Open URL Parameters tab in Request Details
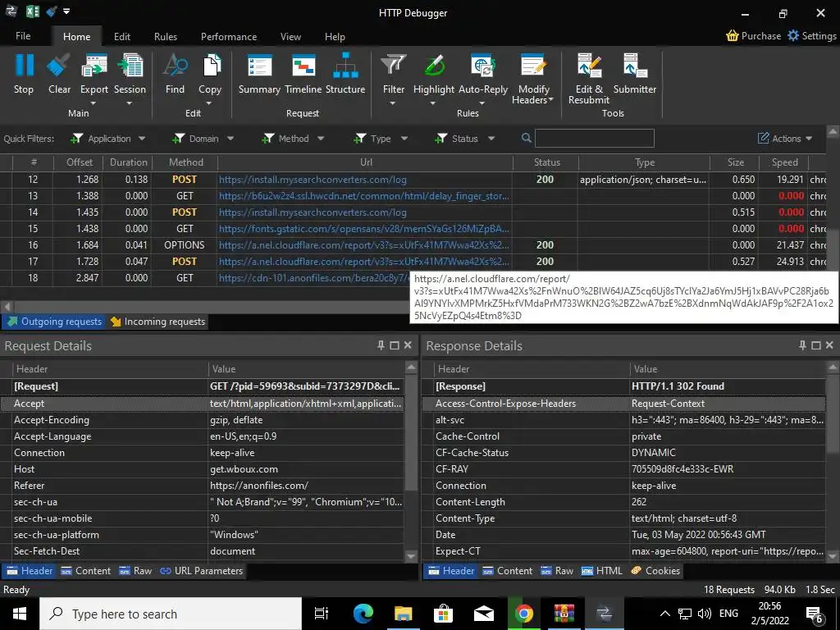Screen dimensions: 840x630 tap(202, 571)
